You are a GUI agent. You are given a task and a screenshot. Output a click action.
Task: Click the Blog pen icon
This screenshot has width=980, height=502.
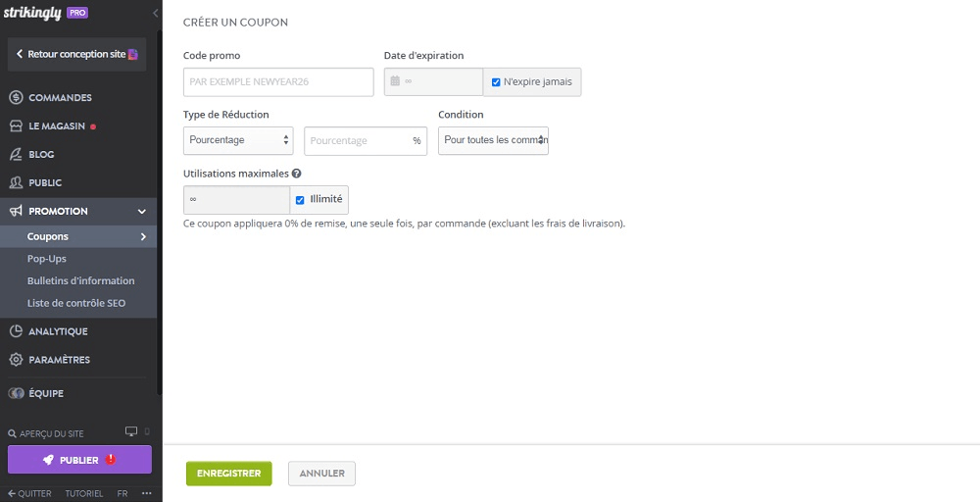(x=16, y=155)
